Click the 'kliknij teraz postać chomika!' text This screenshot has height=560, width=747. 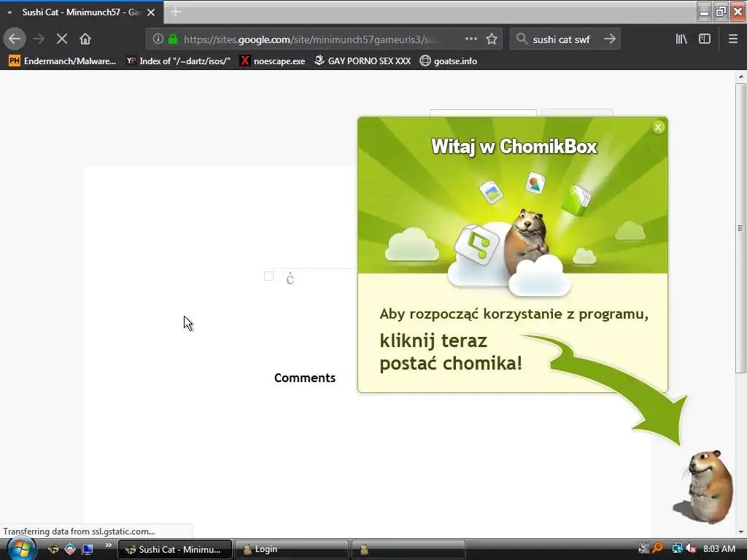451,352
